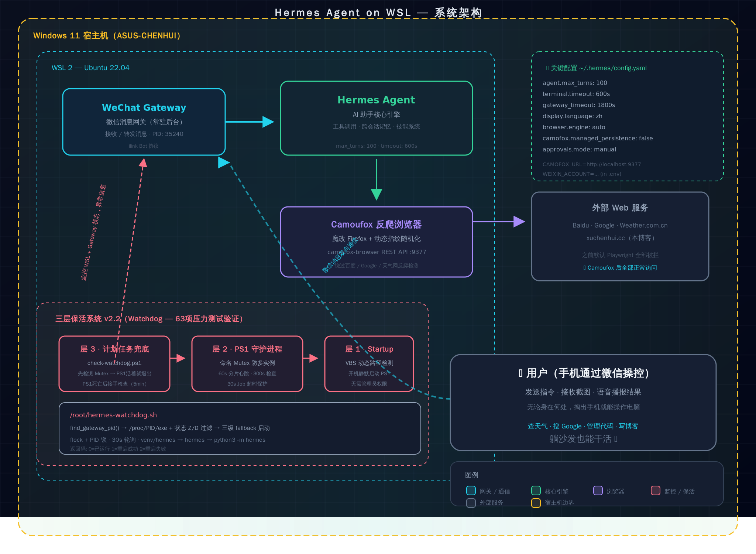
Task: Select the 'Hermes Agent' heading
Action: (x=376, y=100)
